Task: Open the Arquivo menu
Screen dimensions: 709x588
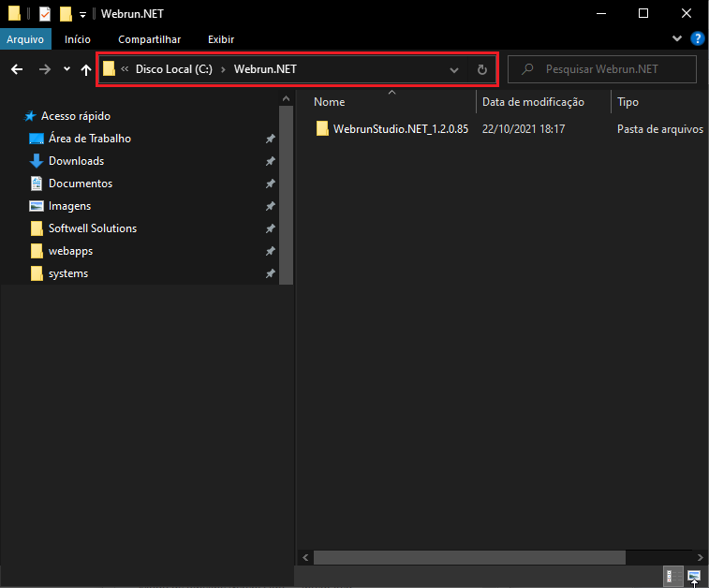Action: (x=27, y=39)
